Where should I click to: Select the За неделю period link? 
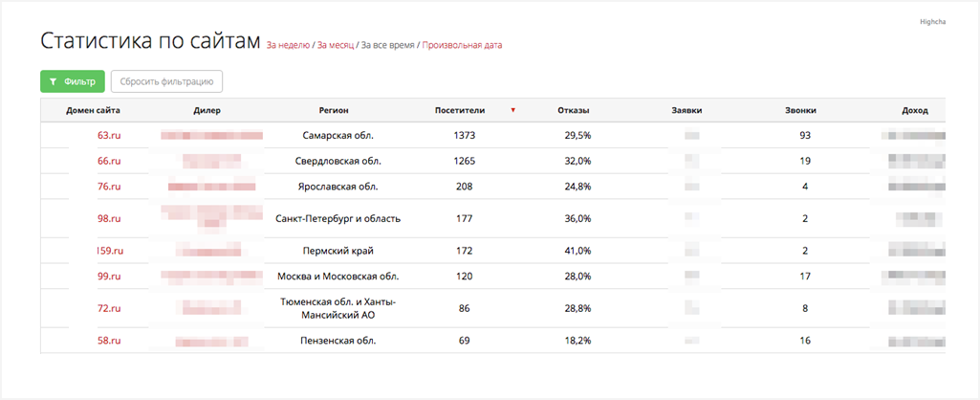coord(288,45)
